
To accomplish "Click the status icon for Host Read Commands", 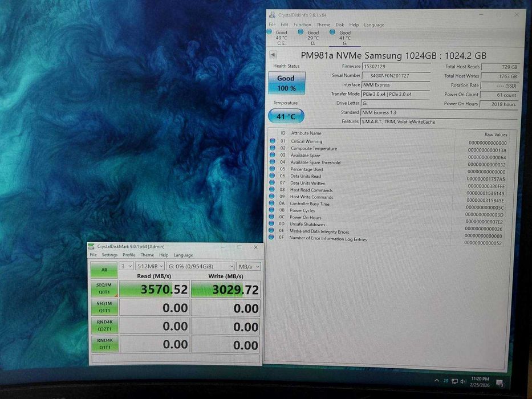I will [x=272, y=189].
